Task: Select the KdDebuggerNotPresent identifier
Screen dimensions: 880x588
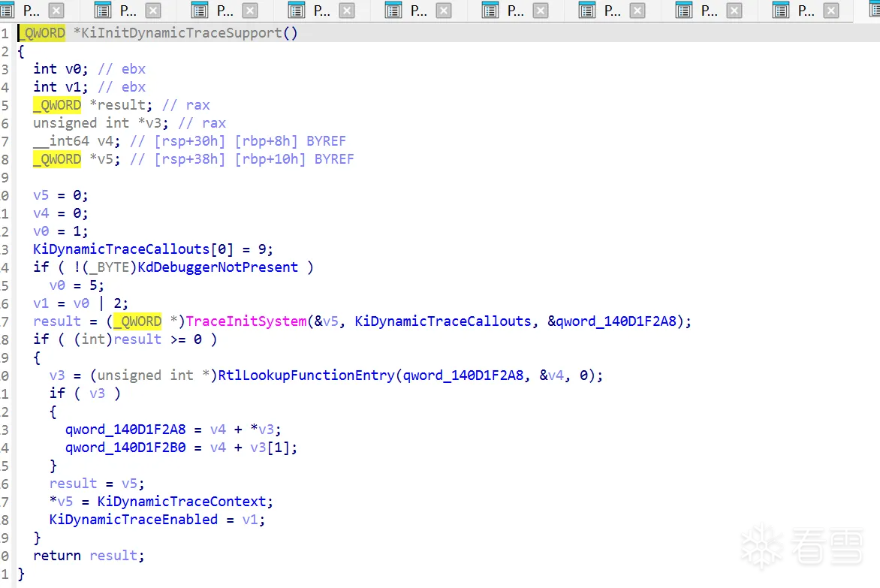Action: (x=218, y=267)
